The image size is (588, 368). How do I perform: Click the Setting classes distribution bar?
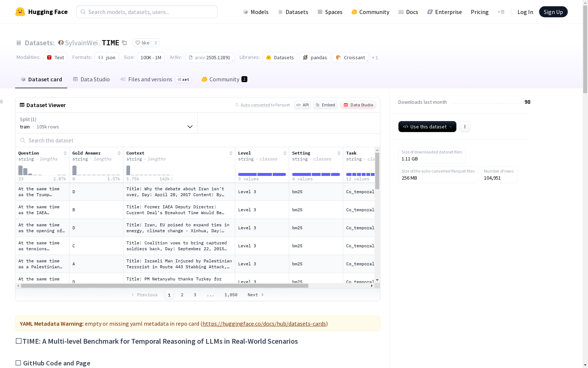tap(316, 174)
